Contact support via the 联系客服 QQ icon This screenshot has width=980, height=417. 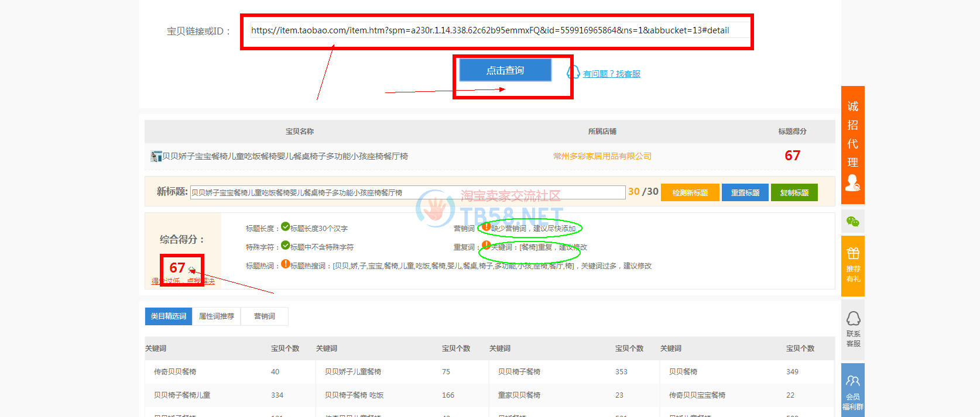click(853, 329)
